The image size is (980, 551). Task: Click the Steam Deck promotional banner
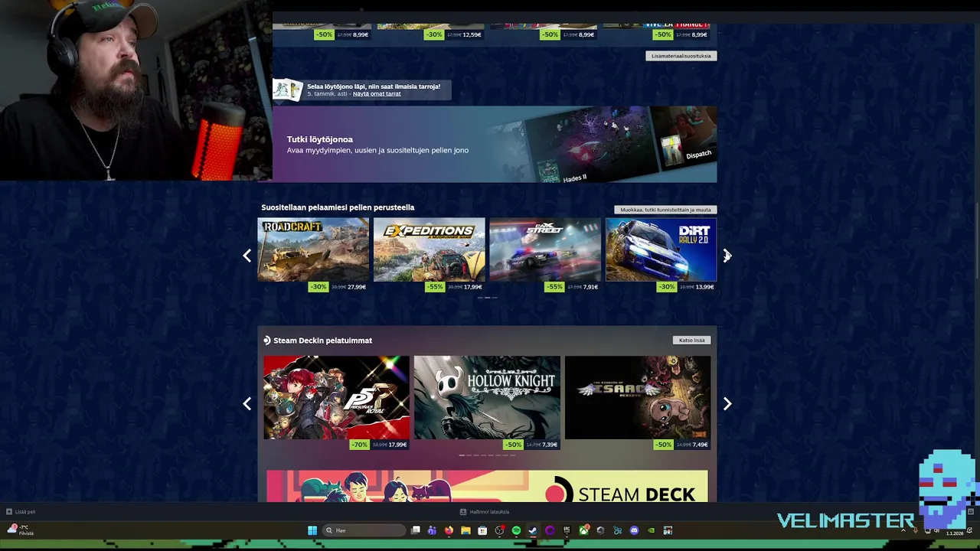[x=487, y=487]
